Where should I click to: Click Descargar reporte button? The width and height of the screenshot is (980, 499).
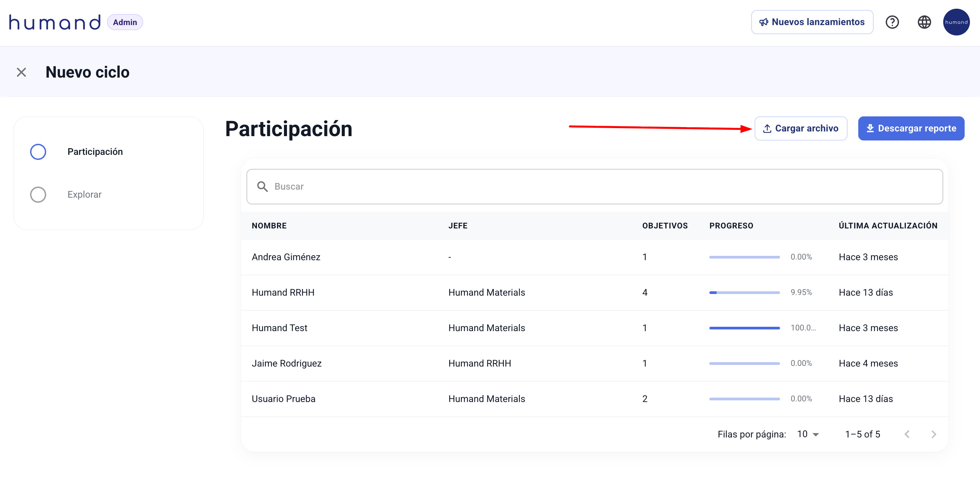pyautogui.click(x=911, y=128)
